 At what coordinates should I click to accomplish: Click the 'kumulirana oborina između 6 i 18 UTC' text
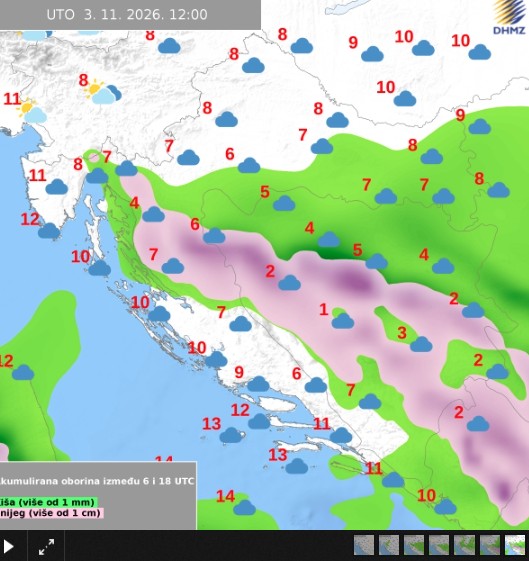[97, 480]
